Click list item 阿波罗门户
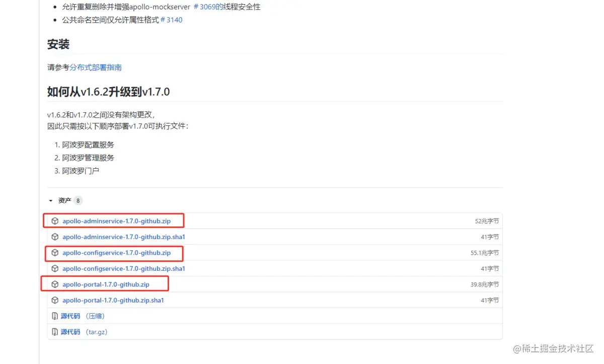The height and width of the screenshot is (364, 604). tap(81, 171)
